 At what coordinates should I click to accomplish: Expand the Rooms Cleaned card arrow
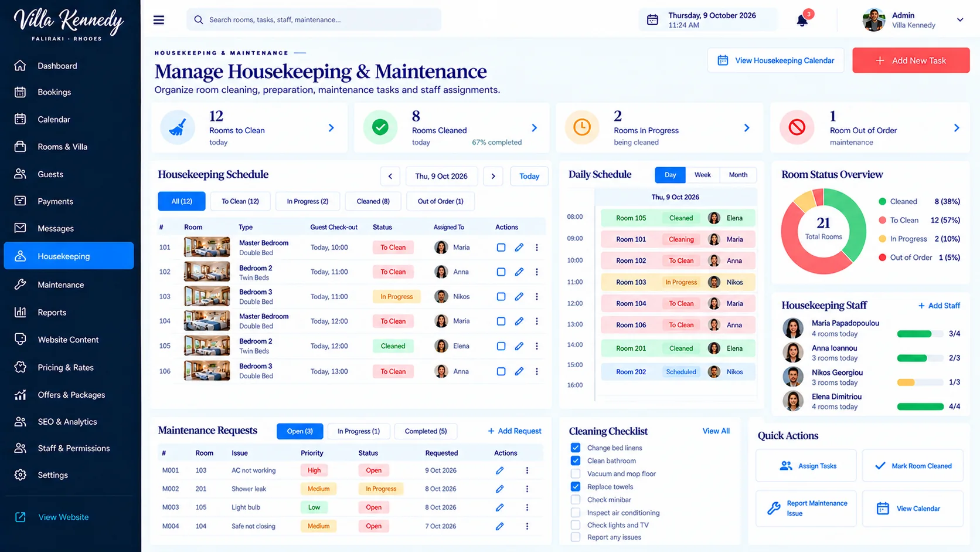(x=535, y=128)
